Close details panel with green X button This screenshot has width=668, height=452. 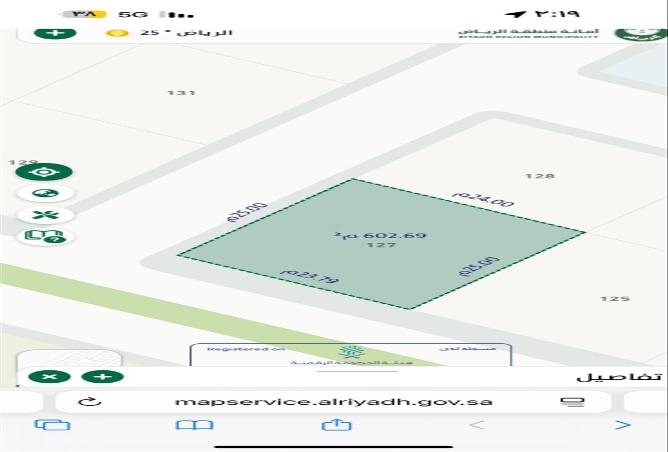pyautogui.click(x=49, y=377)
